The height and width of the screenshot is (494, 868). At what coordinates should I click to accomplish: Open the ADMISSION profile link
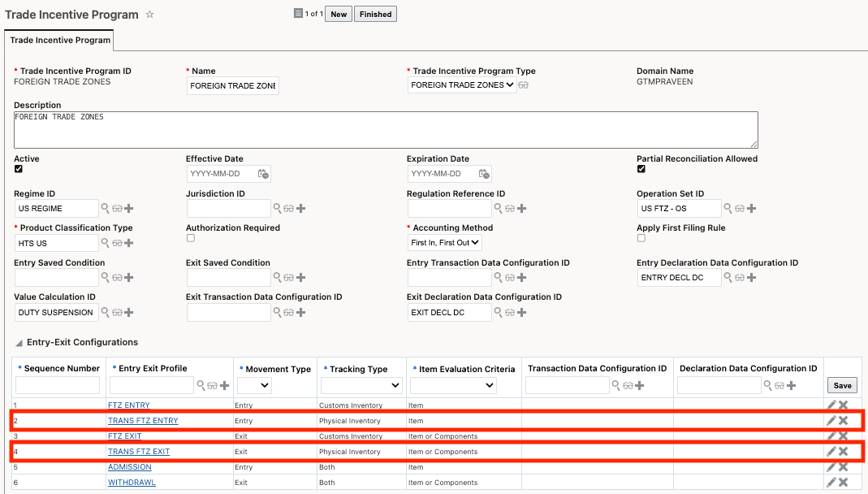point(130,467)
